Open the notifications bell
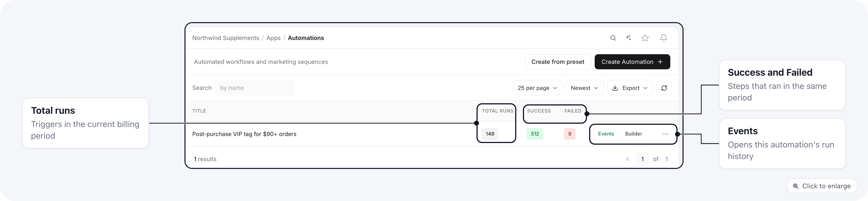868x201 pixels. click(663, 38)
